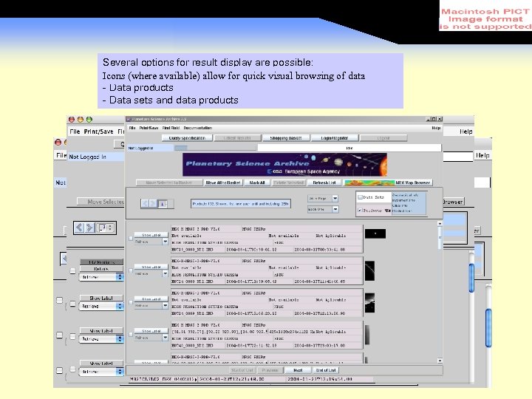Open Retrieve popup under first Show Label, middle window

pos(100,306)
